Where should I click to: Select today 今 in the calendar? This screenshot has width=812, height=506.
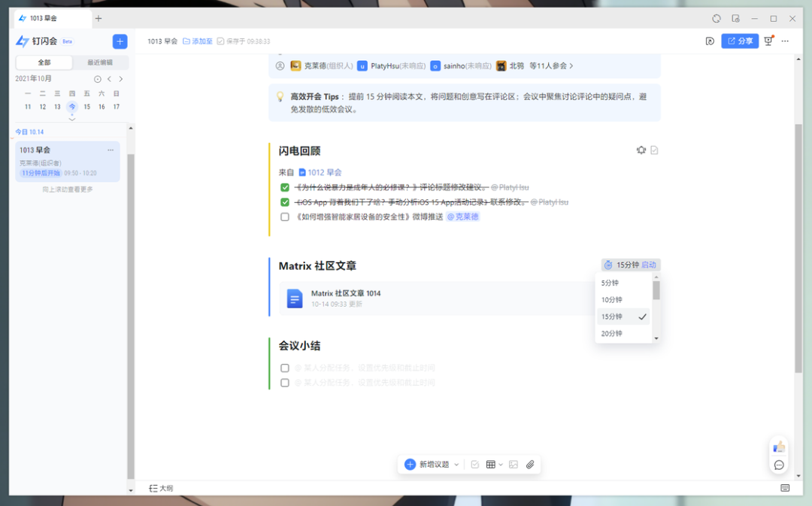coord(72,107)
